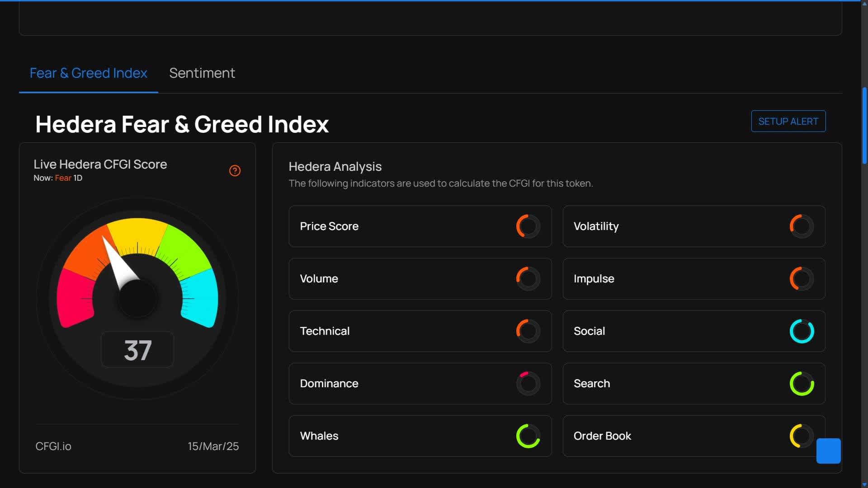Screen dimensions: 868x488
Task: Click the Impulse ring indicator
Action: click(802, 279)
